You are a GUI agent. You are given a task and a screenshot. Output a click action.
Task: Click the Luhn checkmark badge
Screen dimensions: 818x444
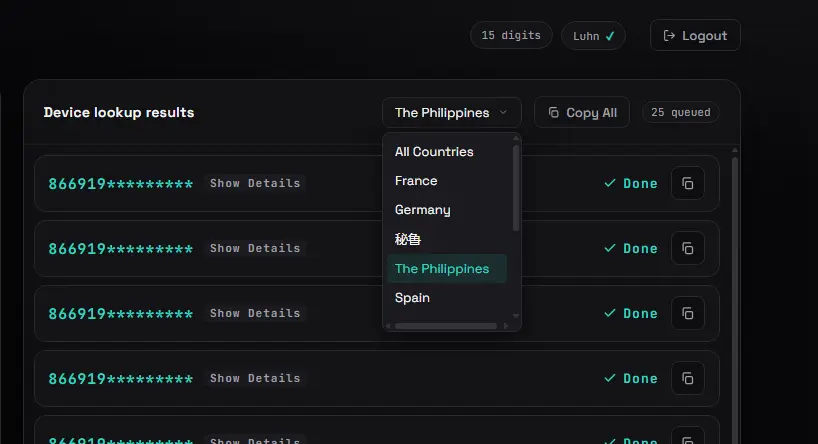(593, 36)
